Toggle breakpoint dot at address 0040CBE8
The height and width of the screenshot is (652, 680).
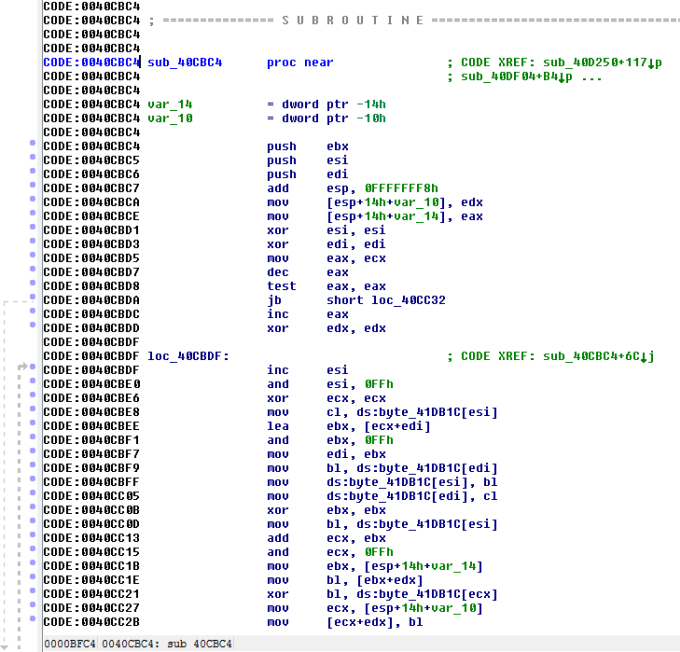(33, 409)
